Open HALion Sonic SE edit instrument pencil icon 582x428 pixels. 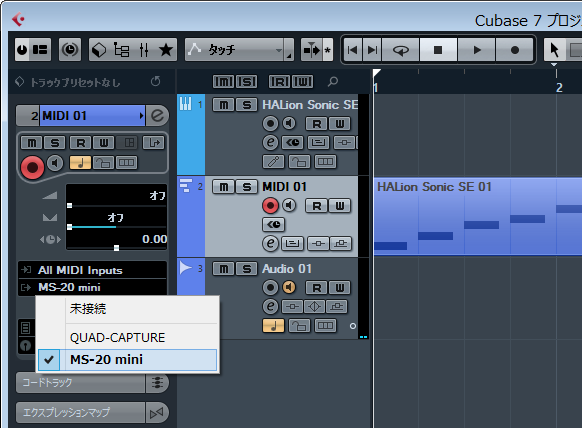(x=274, y=161)
